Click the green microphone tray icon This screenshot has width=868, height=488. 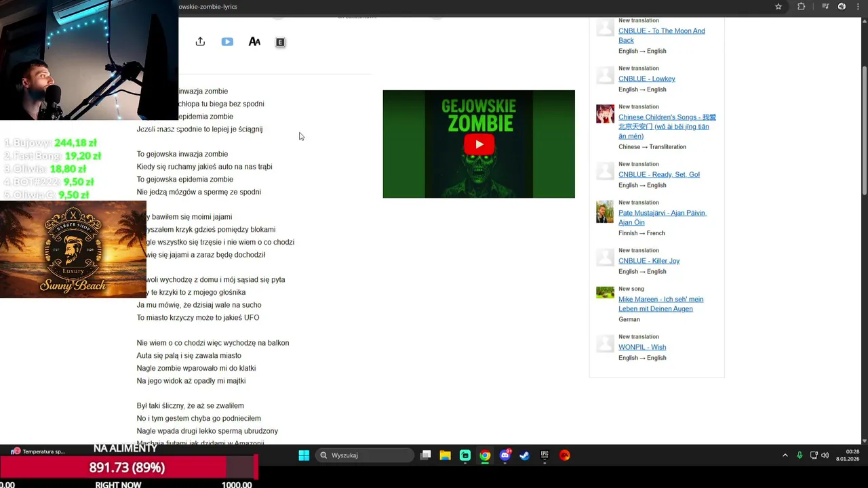[800, 455]
